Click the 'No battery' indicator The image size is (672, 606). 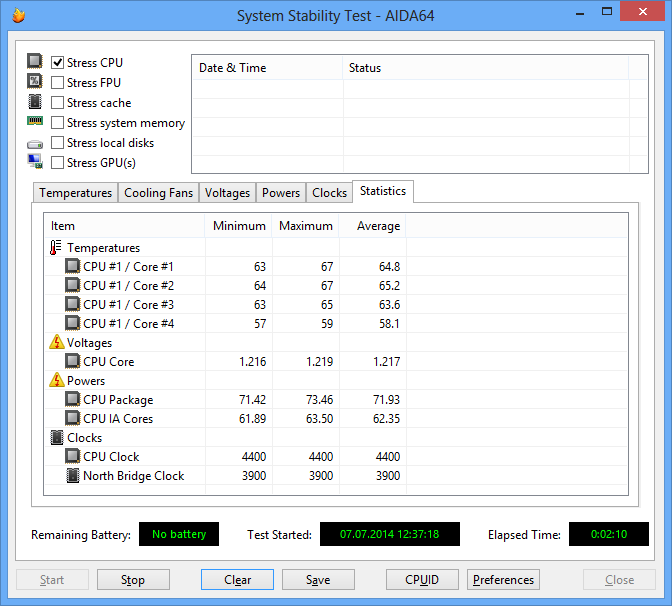click(179, 534)
